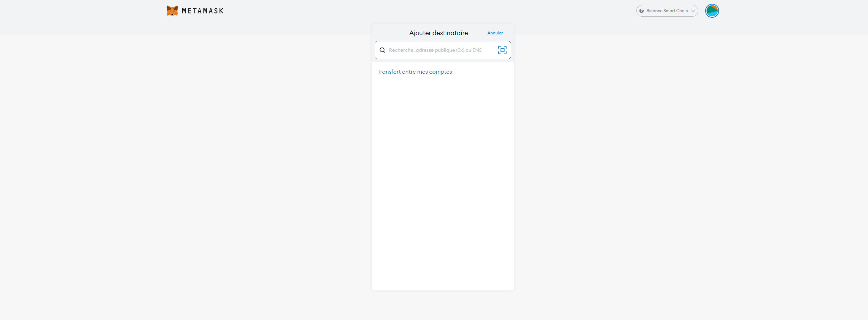Select Transfert entre mes comptes
The width and height of the screenshot is (868, 320).
[414, 72]
